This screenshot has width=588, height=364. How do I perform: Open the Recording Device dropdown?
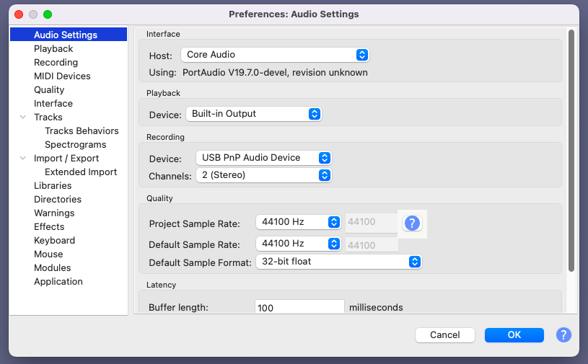pos(263,158)
